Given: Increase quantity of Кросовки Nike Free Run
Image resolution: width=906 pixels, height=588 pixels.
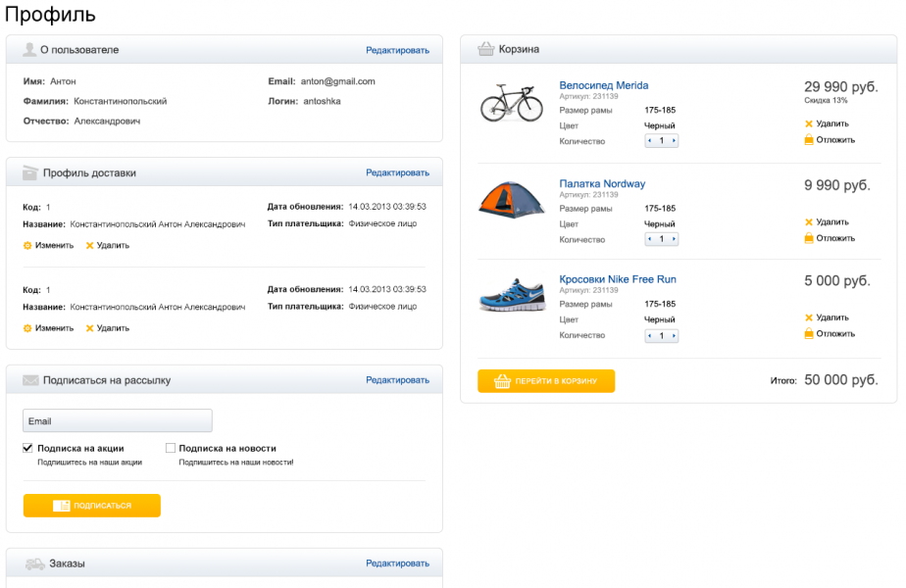Looking at the screenshot, I should pos(674,336).
